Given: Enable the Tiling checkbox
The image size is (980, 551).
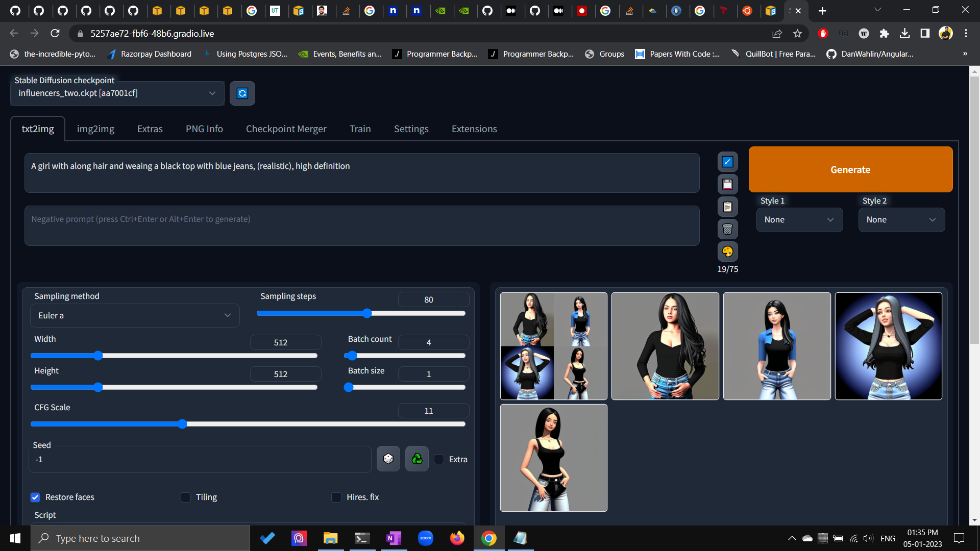Looking at the screenshot, I should 186,497.
